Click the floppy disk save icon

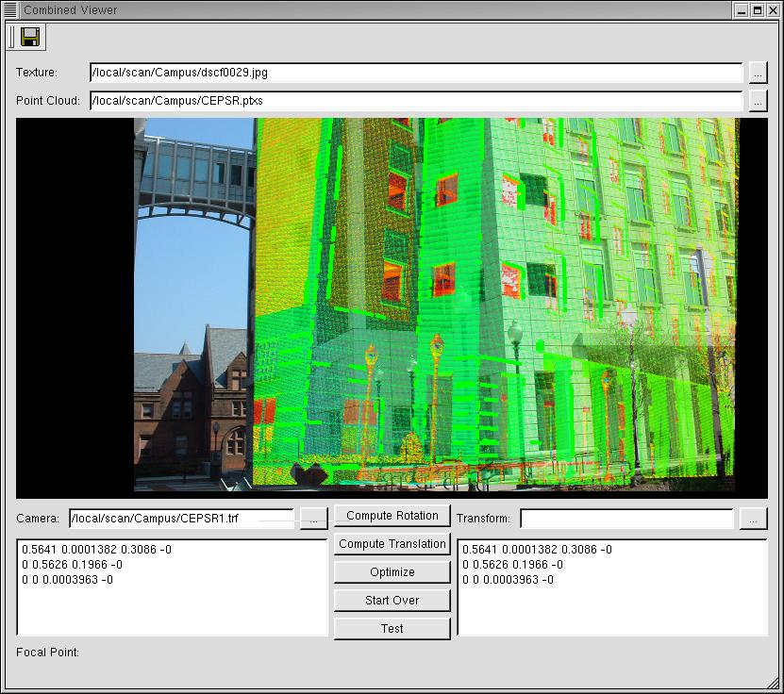30,37
